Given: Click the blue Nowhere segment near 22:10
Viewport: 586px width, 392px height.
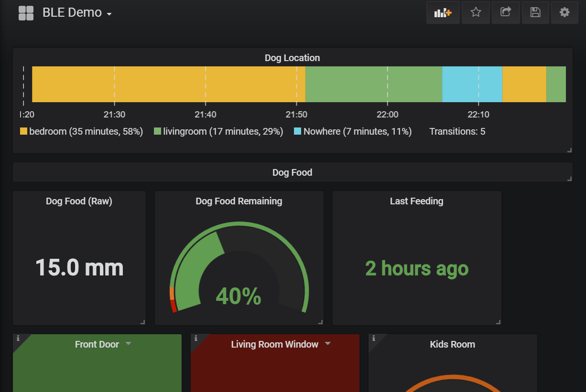Looking at the screenshot, I should [472, 84].
